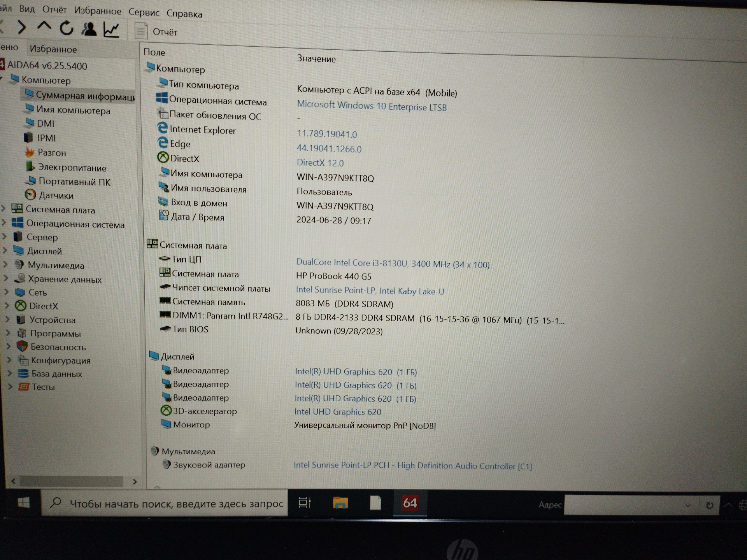
Task: Click the Up level arrow icon
Action: pos(44,26)
